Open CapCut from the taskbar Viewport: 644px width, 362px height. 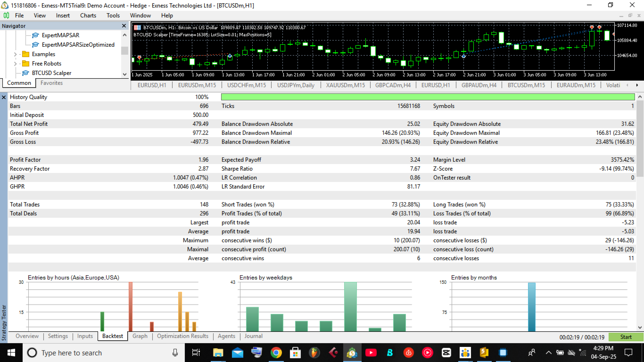[x=446, y=353]
